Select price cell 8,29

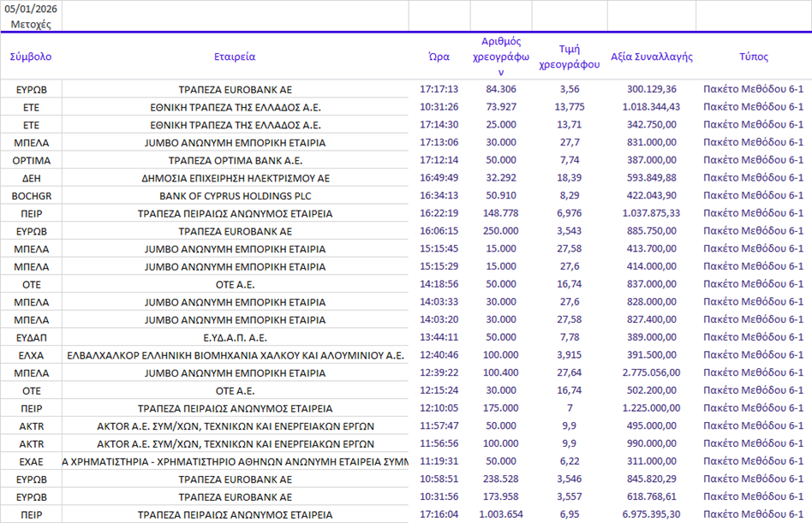coord(569,195)
